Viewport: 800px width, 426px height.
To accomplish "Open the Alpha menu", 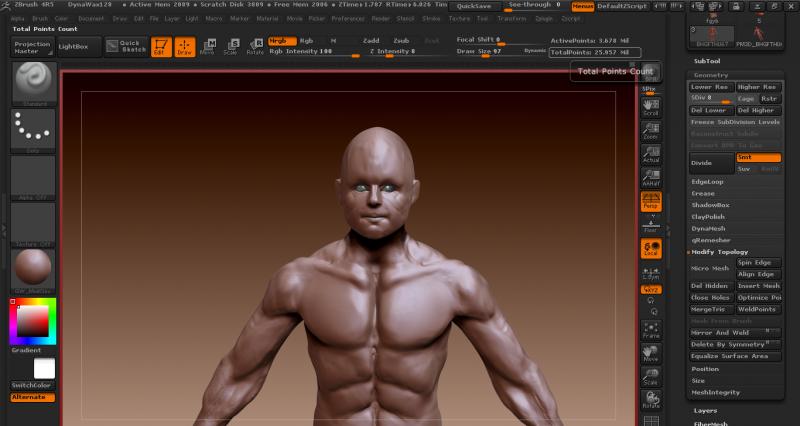I will [x=17, y=18].
